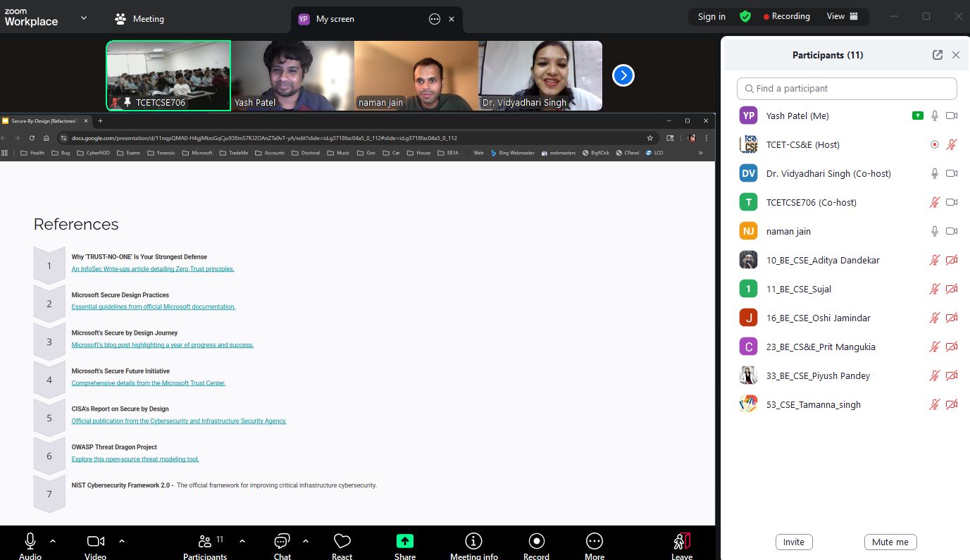The height and width of the screenshot is (560, 970).
Task: Click the Record button in toolbar
Action: click(x=536, y=541)
